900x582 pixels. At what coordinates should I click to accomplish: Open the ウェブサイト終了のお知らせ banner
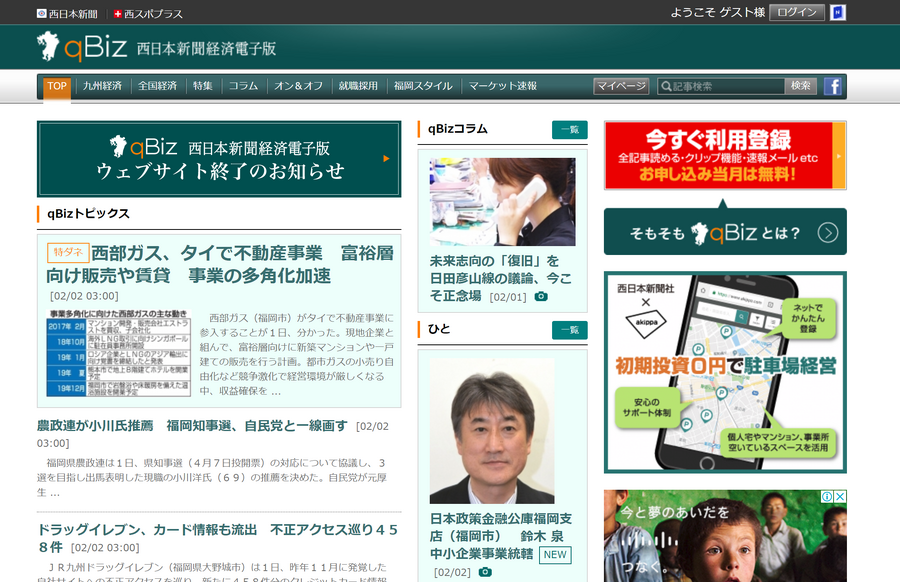pyautogui.click(x=219, y=159)
